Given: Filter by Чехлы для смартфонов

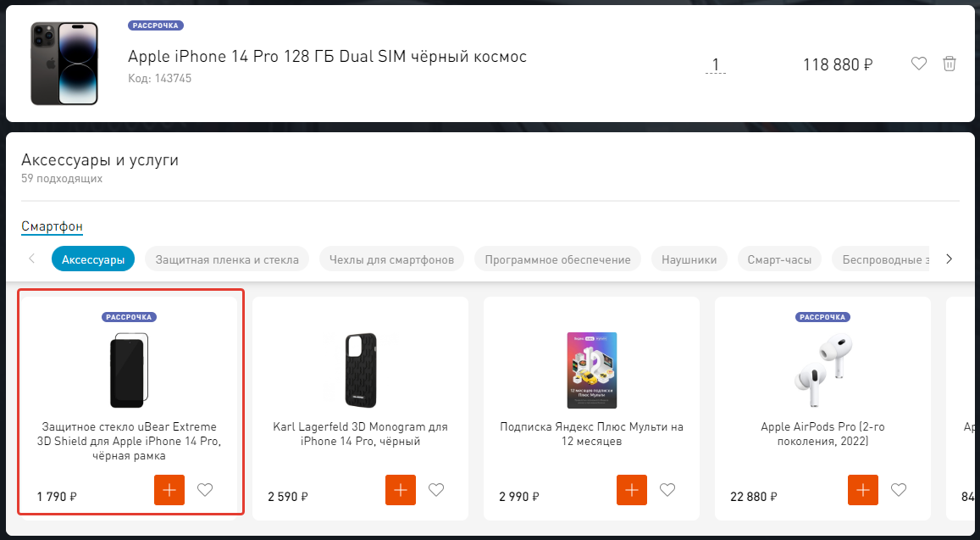Looking at the screenshot, I should (391, 259).
